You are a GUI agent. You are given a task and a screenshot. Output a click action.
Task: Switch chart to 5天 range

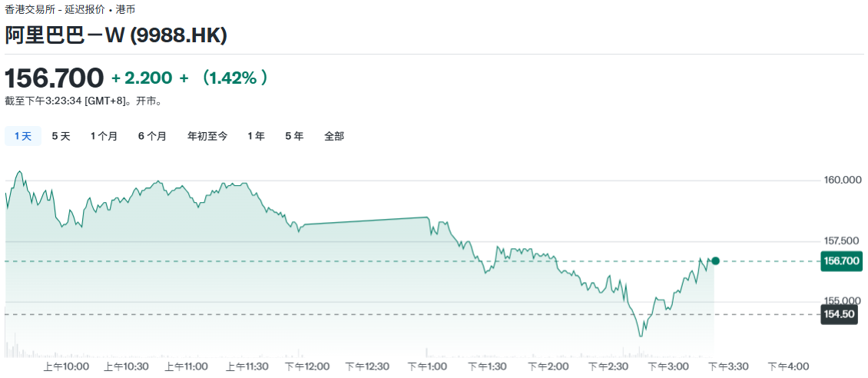[61, 136]
